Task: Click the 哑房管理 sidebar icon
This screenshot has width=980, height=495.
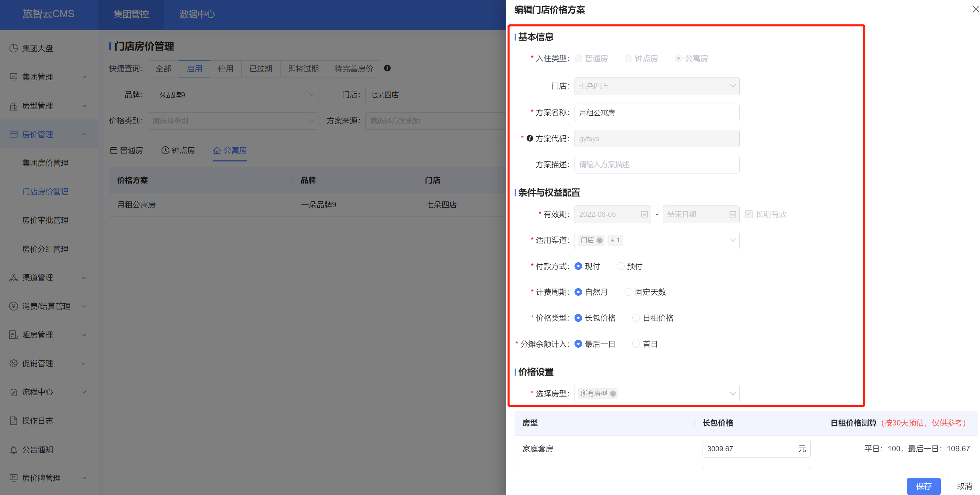Action: 14,335
